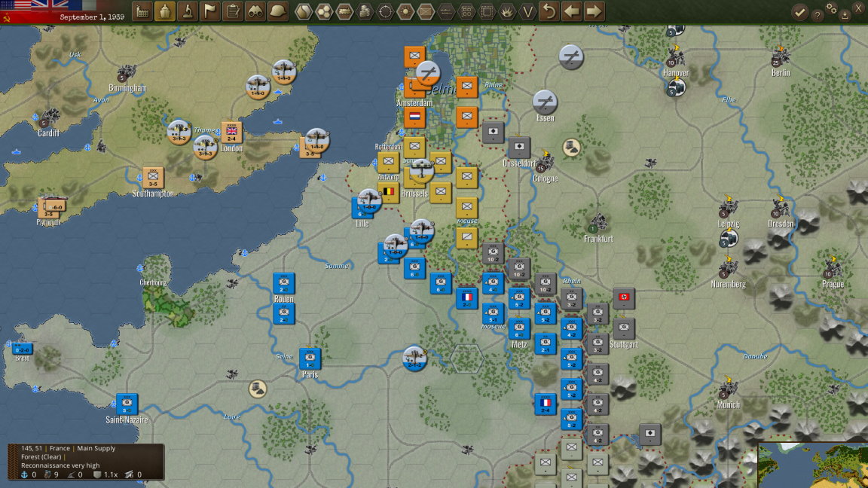Click the Soviet flag in top-left corner

pos(7,19)
